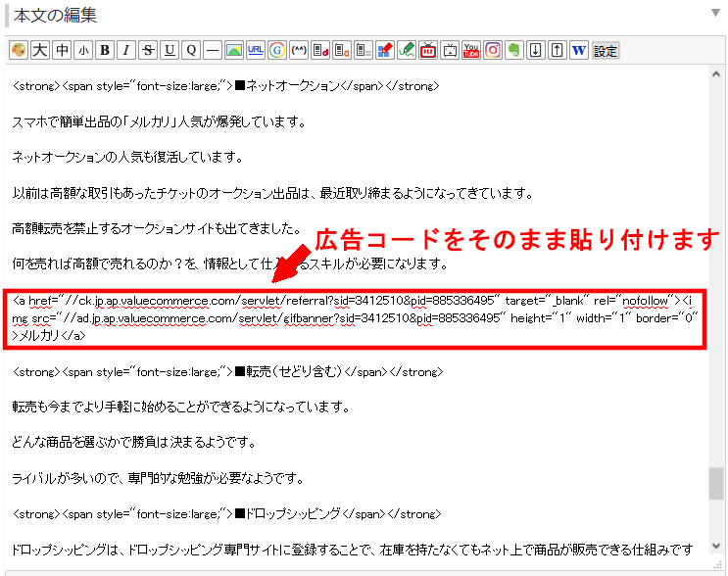
Task: Click document icon with orange a
Action: tap(342, 50)
